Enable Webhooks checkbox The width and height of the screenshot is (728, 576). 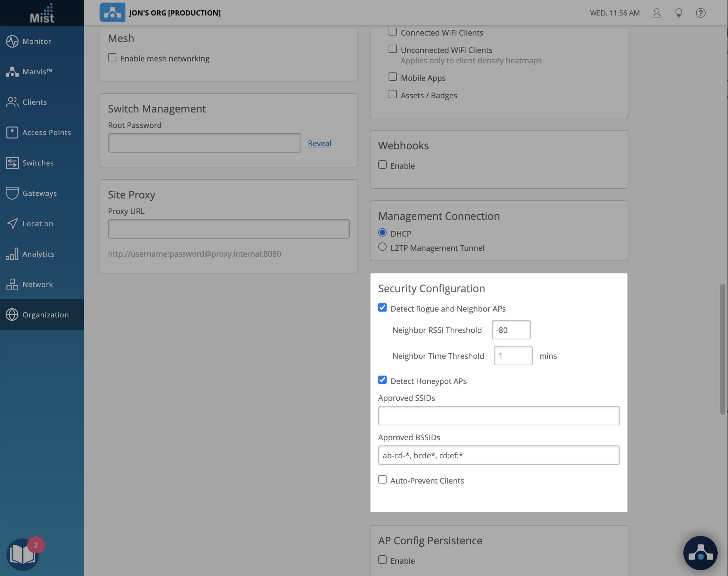(x=382, y=165)
